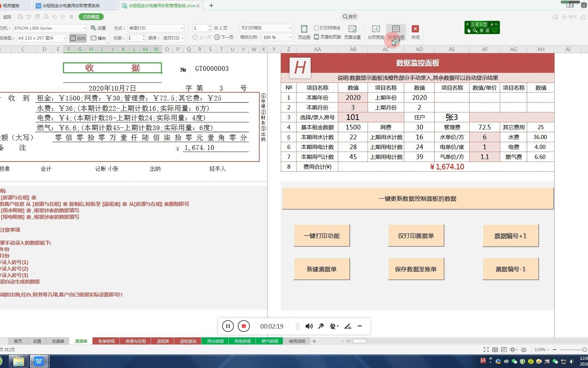
Task: Click the redo arrow icon
Action: click(x=63, y=17)
